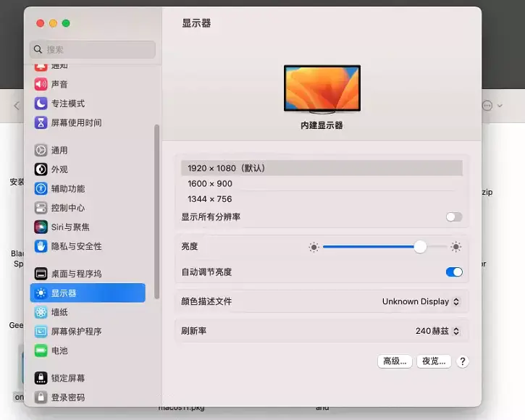This screenshot has height=420, width=525.
Task: Open the 墙纸 wallpaper flower icon
Action: pyautogui.click(x=41, y=312)
